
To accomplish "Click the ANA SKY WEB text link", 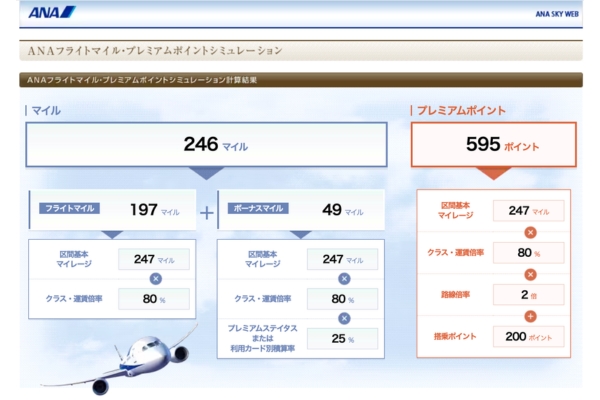I will pos(557,14).
